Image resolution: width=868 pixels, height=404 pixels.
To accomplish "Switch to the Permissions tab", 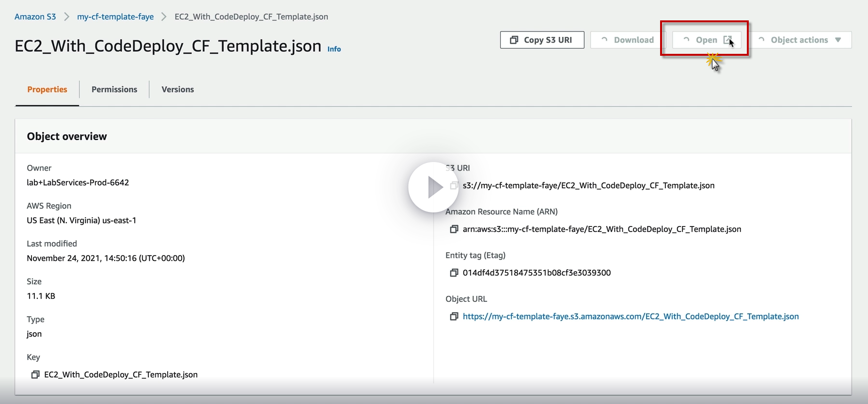I will pos(114,89).
